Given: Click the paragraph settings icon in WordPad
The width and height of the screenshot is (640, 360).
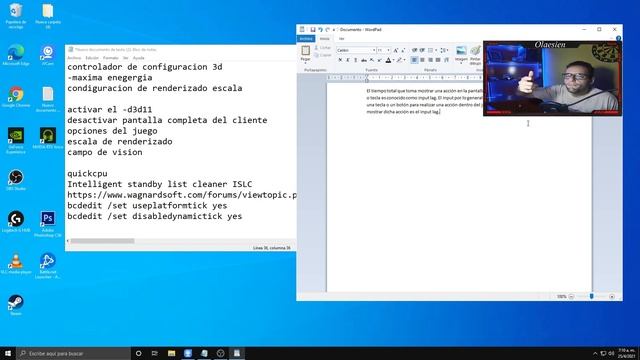Looking at the screenshot, I should click(x=446, y=60).
